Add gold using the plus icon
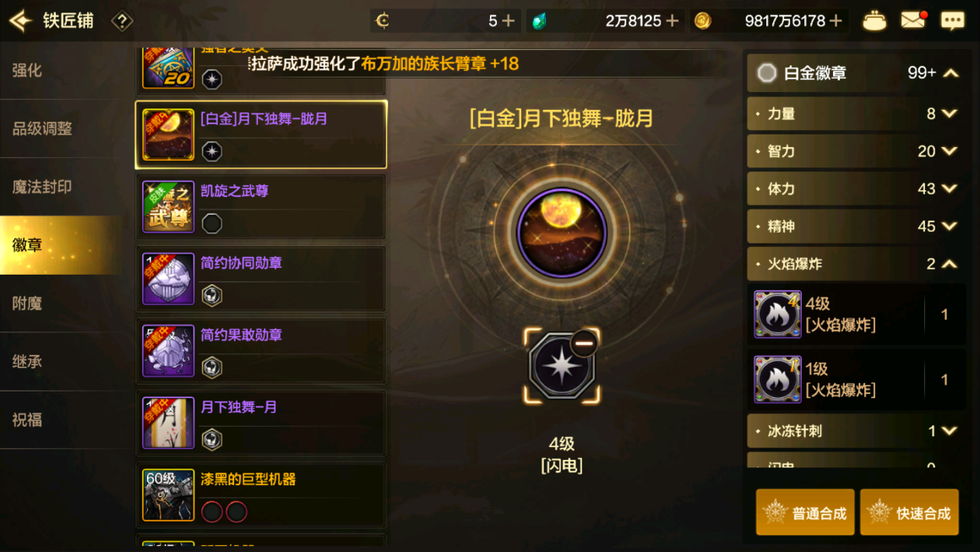This screenshot has height=552, width=980. (x=836, y=21)
